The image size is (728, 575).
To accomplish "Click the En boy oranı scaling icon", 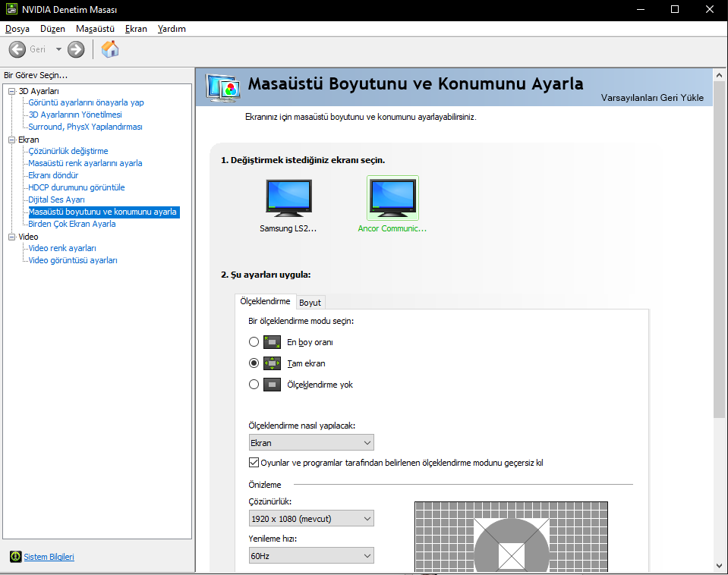I will pyautogui.click(x=273, y=342).
